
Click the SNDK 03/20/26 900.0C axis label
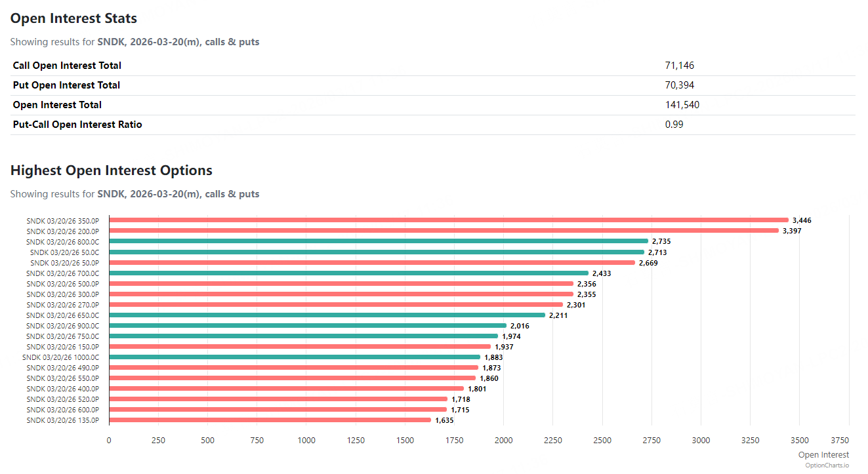pyautogui.click(x=63, y=326)
